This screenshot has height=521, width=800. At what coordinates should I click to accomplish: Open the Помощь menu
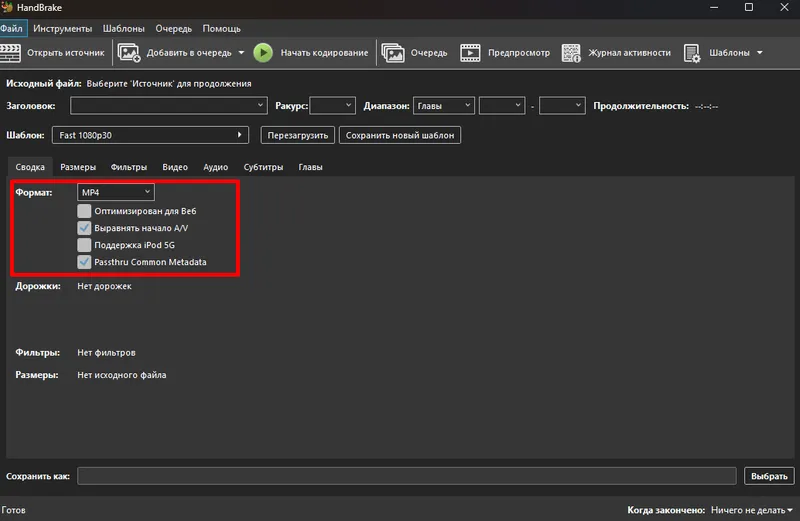coord(221,29)
